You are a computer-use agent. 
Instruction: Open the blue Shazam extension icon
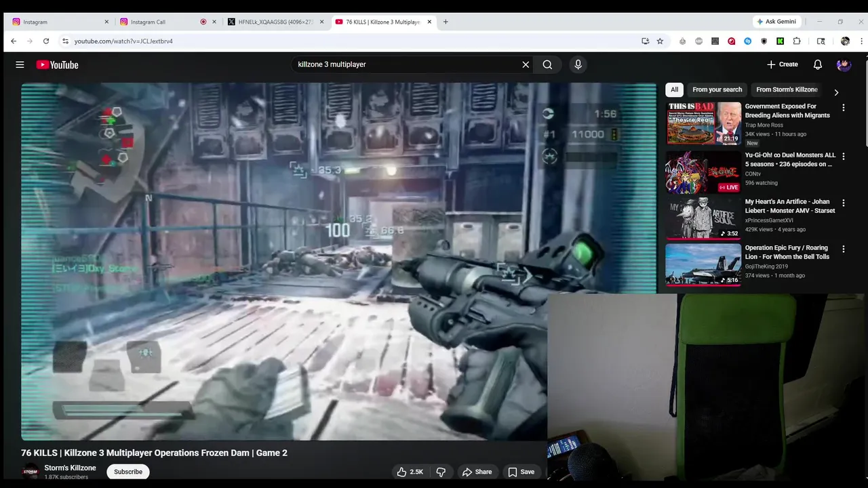click(748, 41)
